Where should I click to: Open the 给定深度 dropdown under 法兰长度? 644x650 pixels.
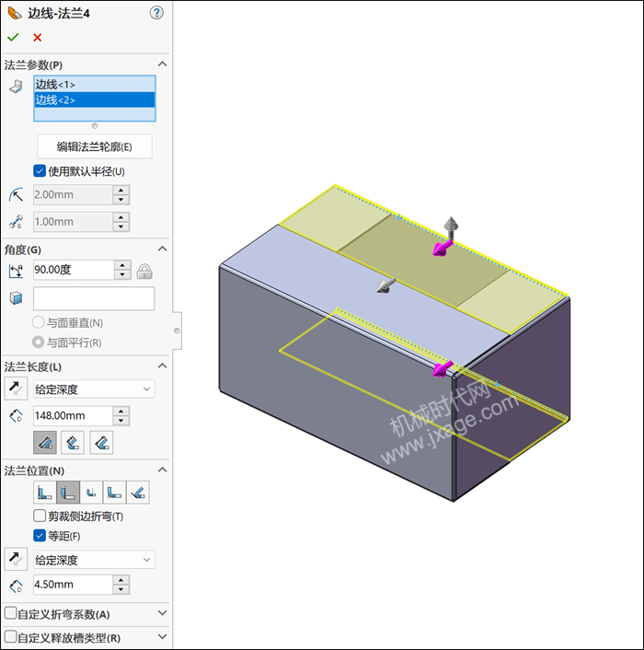(x=94, y=389)
